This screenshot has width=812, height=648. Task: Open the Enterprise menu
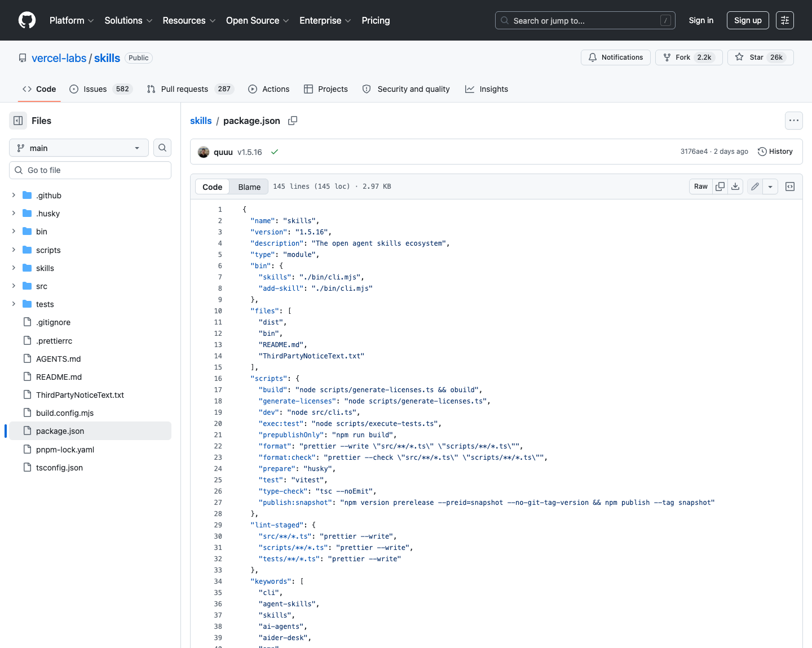click(325, 20)
